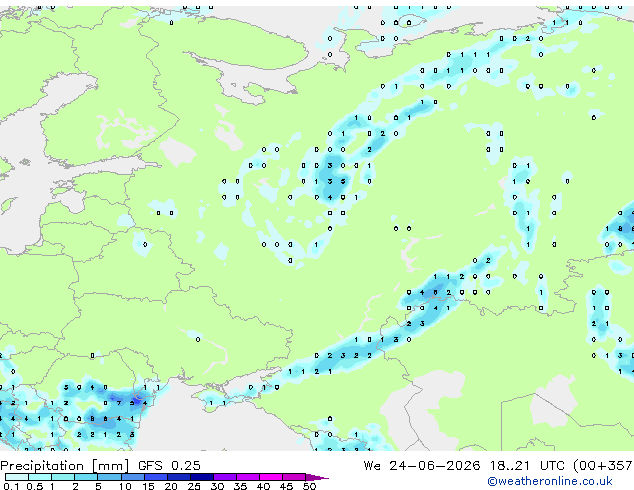
Task: Click the '0.1' legend label
Action: (11, 486)
